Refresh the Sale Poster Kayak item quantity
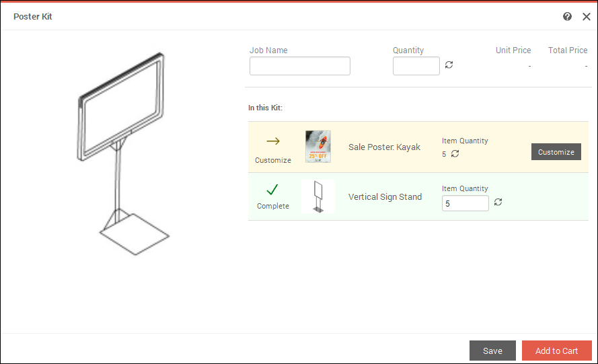598x364 pixels. click(x=455, y=154)
